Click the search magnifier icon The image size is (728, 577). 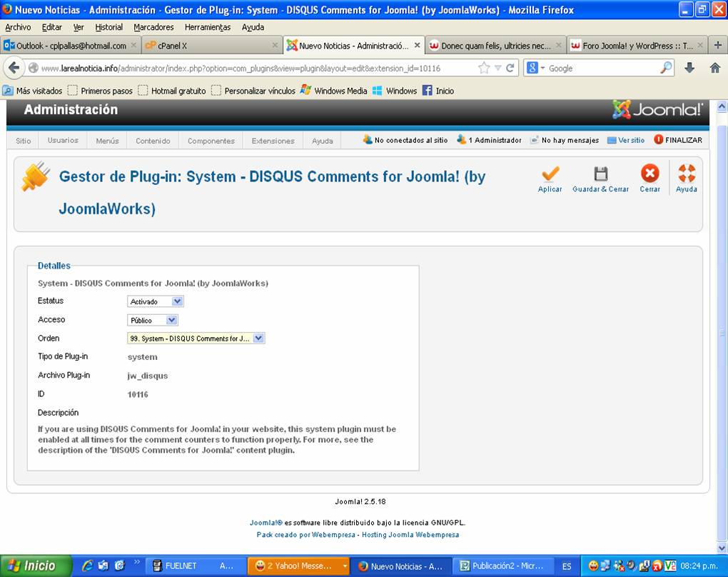click(x=666, y=68)
